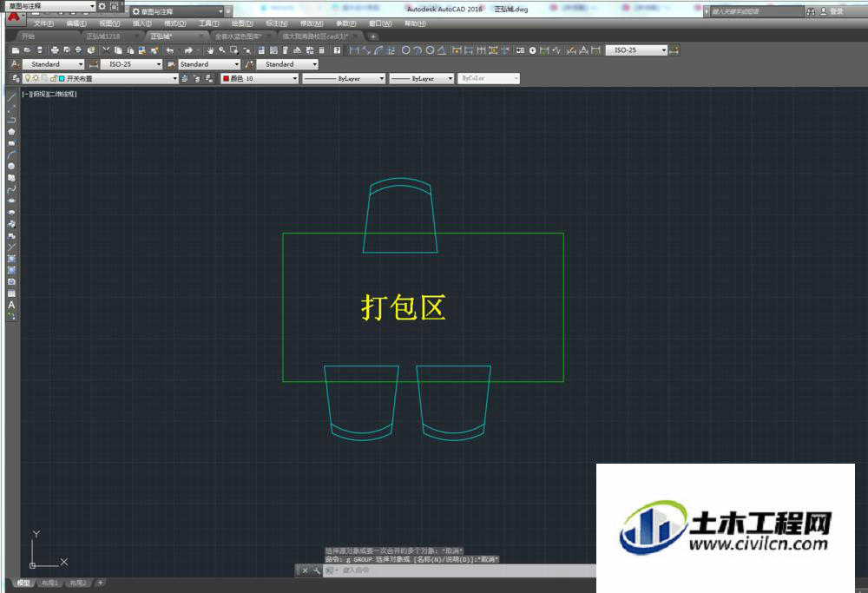This screenshot has height=593, width=868.
Task: Switch to the 布局2 layout tab
Action: click(78, 583)
